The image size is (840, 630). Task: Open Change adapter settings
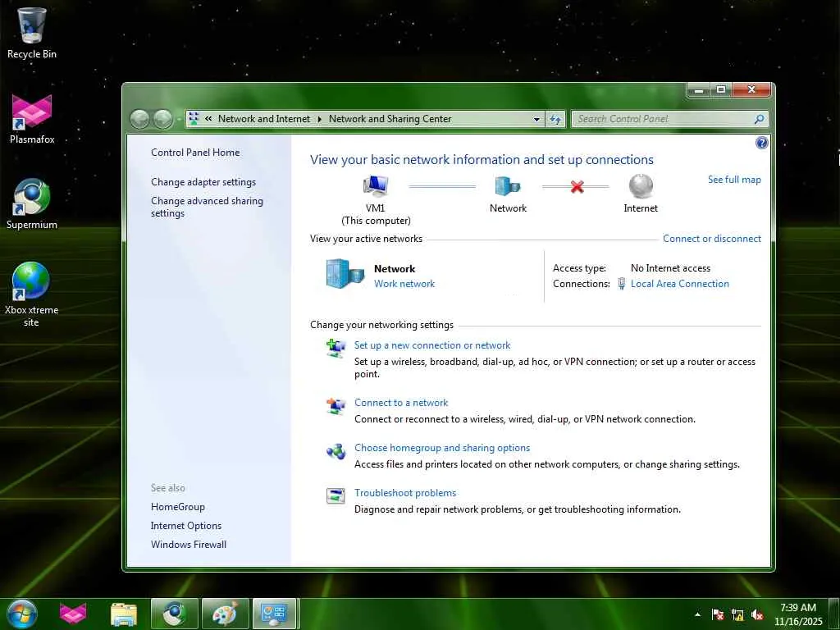(203, 182)
